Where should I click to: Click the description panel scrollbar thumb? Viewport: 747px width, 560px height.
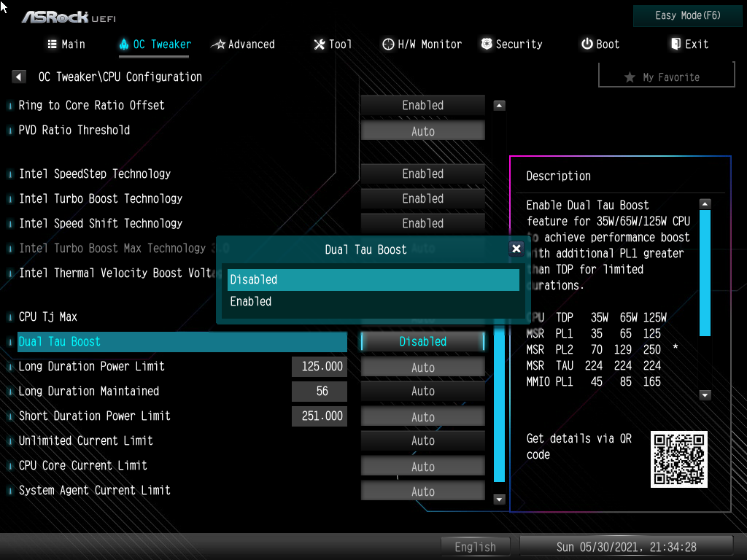[x=705, y=273]
